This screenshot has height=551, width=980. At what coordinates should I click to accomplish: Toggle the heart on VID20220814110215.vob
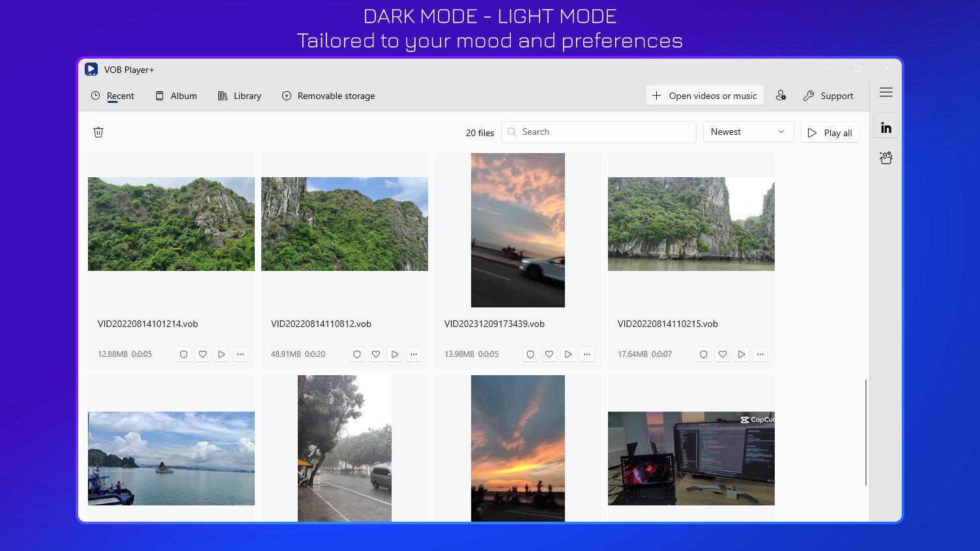723,354
